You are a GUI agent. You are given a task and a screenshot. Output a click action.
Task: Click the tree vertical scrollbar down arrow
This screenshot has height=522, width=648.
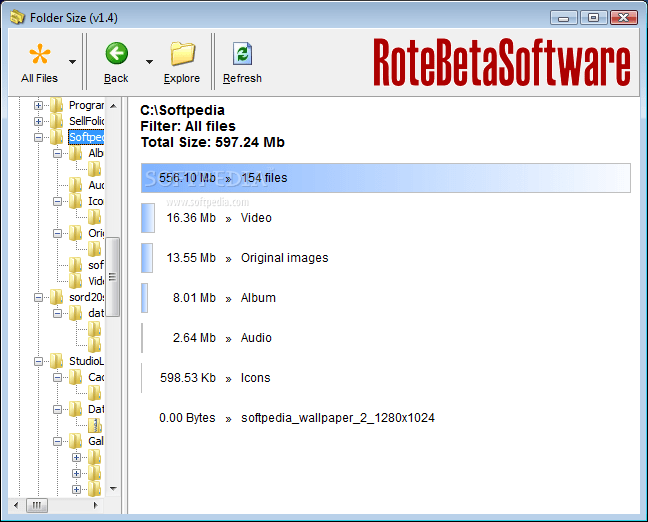pyautogui.click(x=113, y=489)
